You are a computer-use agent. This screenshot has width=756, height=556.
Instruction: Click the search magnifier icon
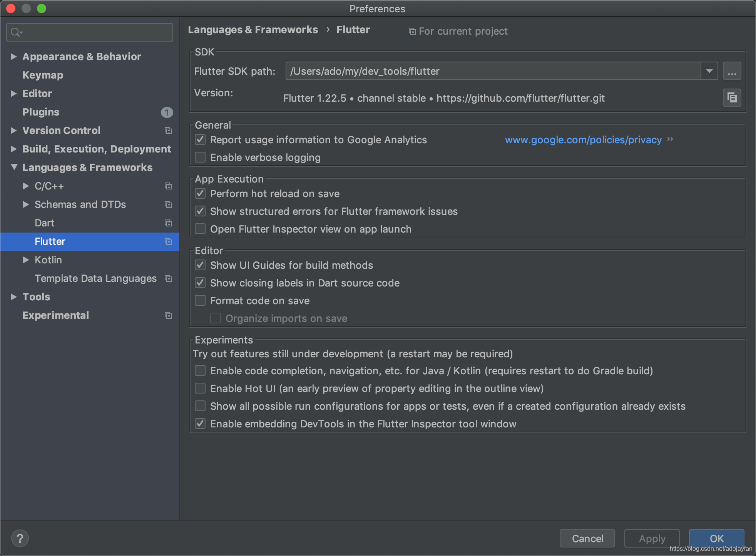tap(16, 32)
